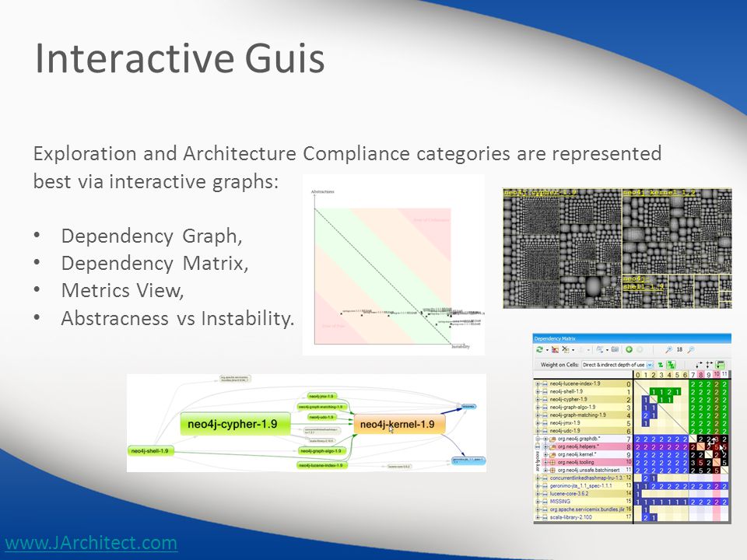Click the Dependency Graph bullet text
The width and height of the screenshot is (747, 560).
(152, 236)
